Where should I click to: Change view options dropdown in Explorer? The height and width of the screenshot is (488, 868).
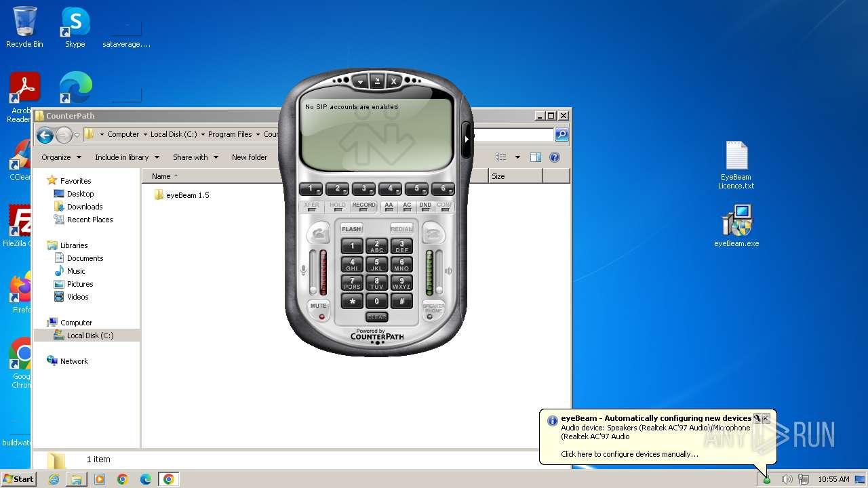coord(517,157)
